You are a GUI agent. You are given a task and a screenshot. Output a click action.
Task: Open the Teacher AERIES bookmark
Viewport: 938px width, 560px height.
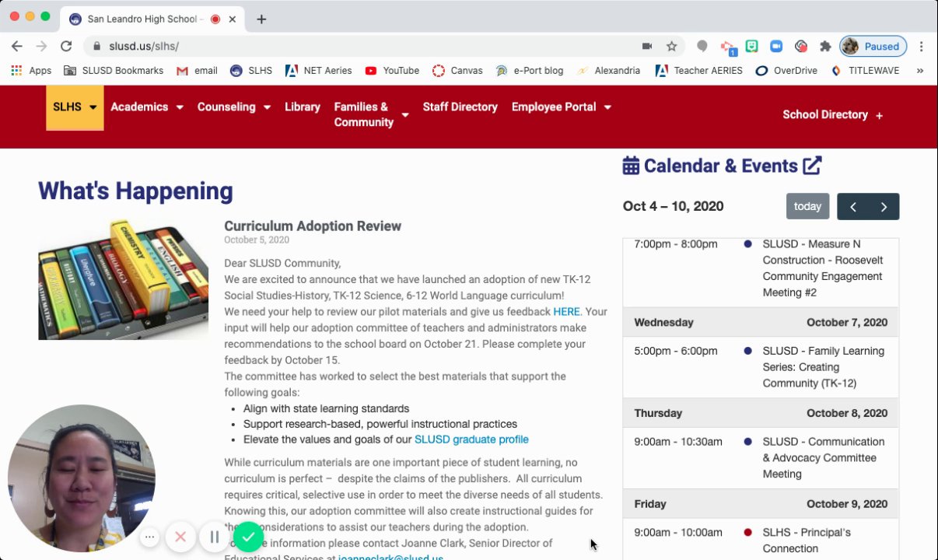699,71
